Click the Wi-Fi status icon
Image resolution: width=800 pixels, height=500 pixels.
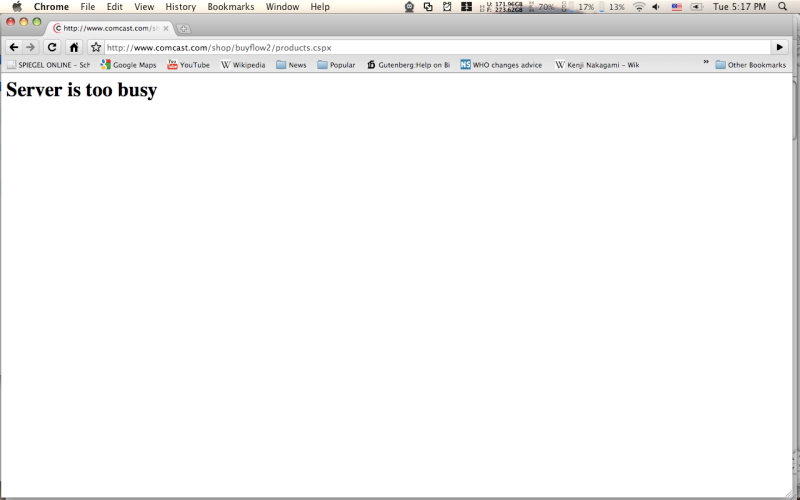click(x=639, y=7)
